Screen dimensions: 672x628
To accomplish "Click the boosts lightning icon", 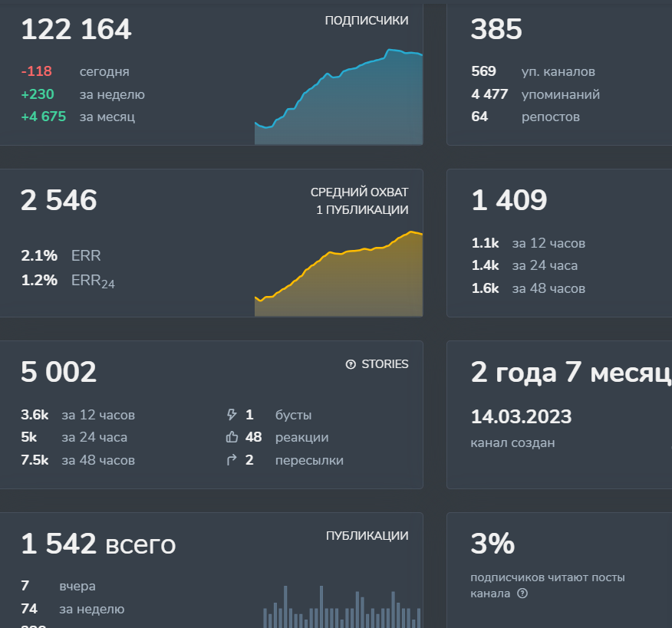I will tap(232, 415).
